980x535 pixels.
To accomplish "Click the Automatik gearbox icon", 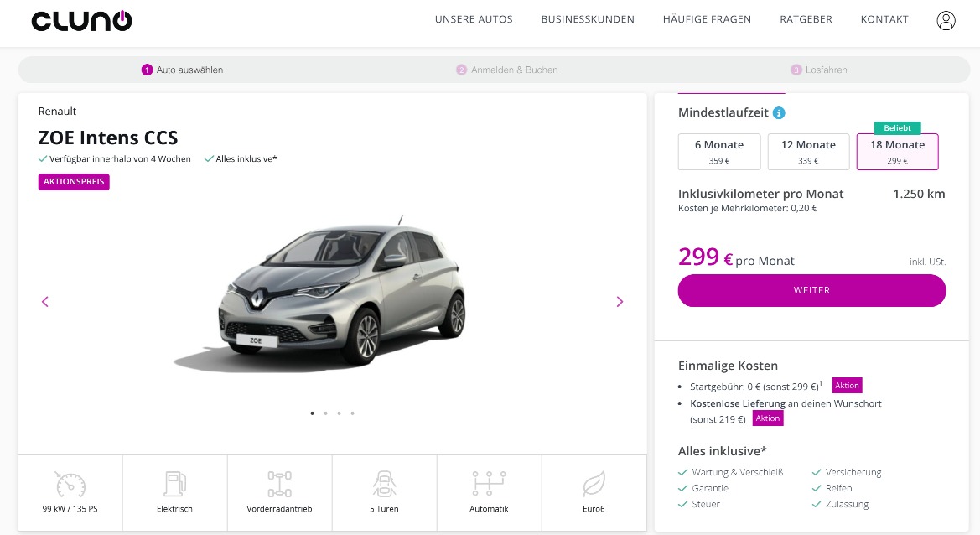I will (489, 484).
